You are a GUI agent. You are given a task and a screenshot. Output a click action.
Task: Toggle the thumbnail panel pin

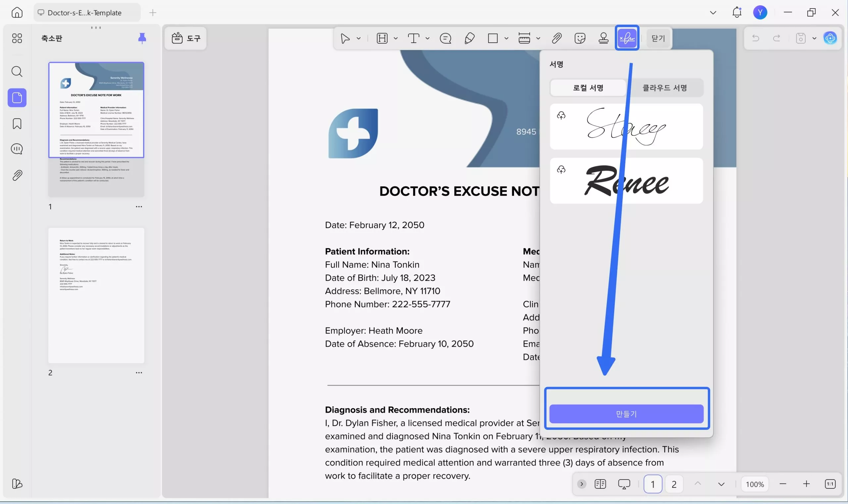(142, 38)
